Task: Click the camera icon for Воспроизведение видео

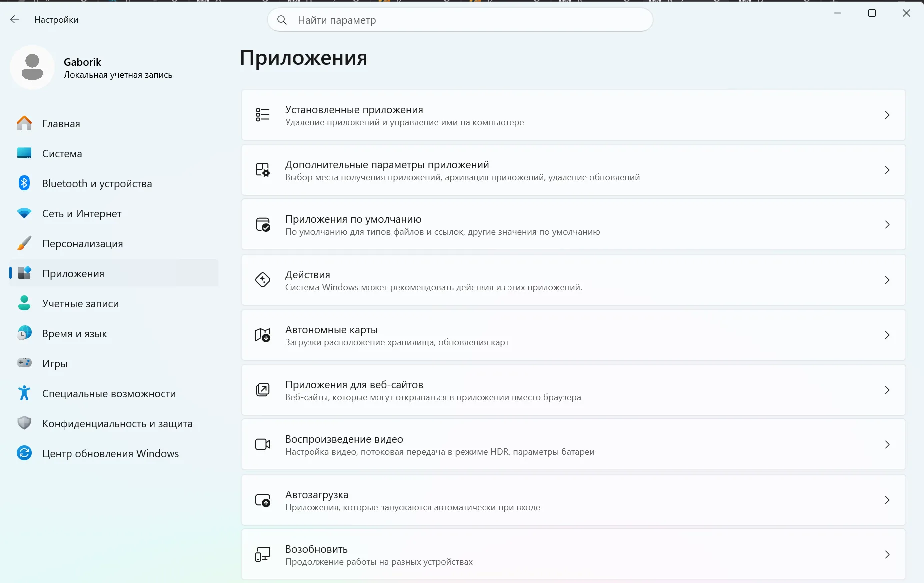Action: click(263, 444)
